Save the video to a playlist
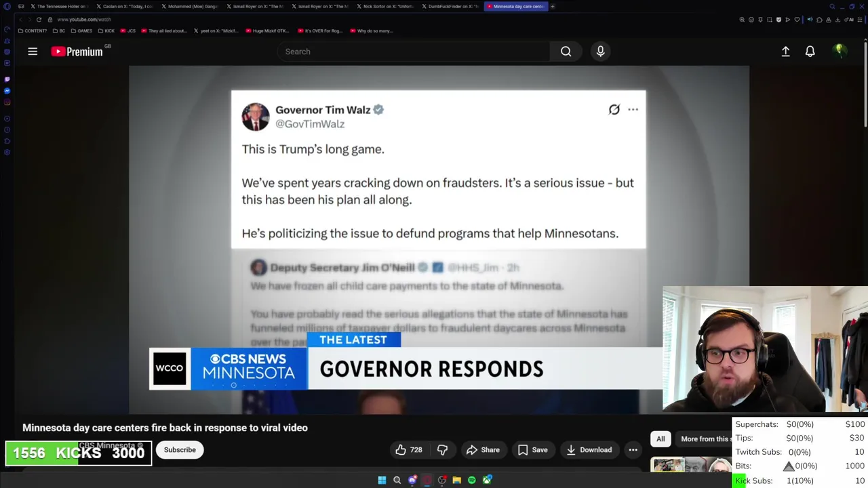This screenshot has height=488, width=868. tap(532, 450)
